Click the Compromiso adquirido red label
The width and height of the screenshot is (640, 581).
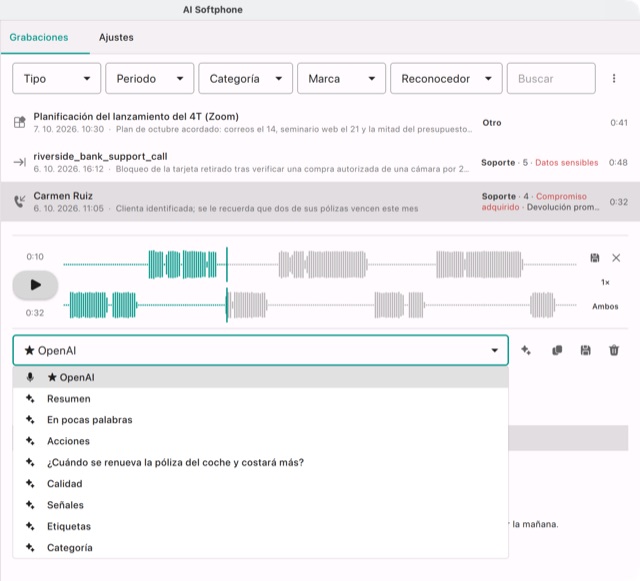(534, 202)
